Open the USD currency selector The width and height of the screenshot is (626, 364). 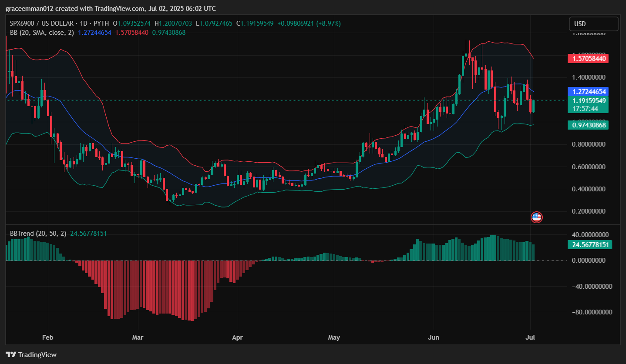pyautogui.click(x=594, y=24)
